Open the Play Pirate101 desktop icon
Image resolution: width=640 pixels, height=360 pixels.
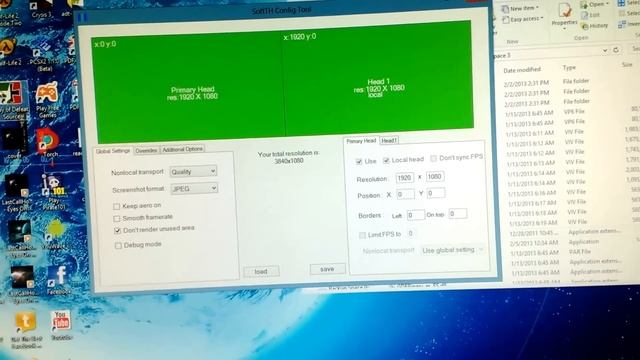(53, 192)
